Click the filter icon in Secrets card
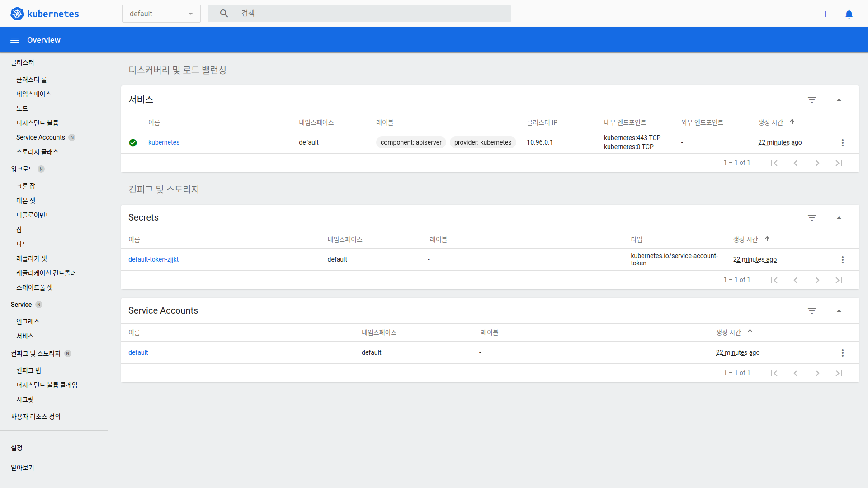This screenshot has width=868, height=488. click(812, 218)
